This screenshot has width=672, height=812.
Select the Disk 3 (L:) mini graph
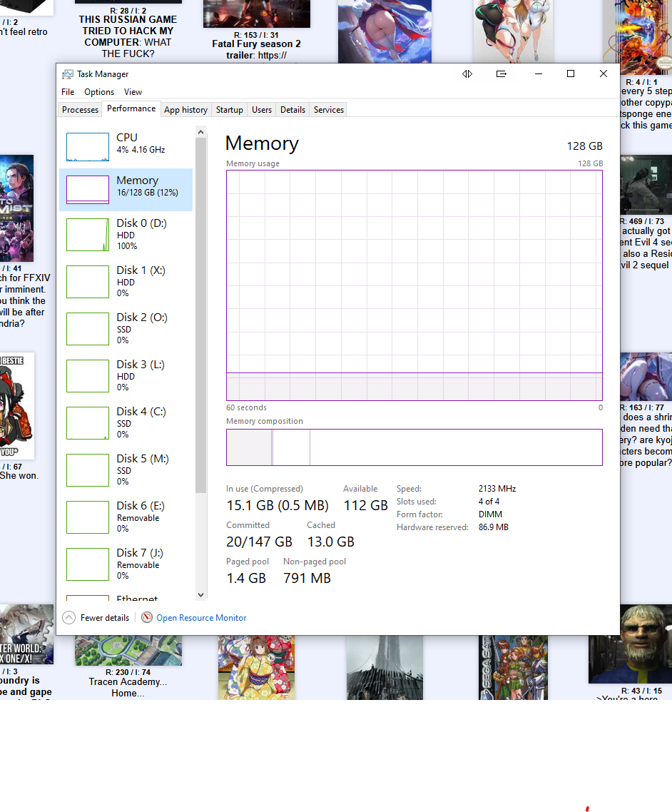(88, 376)
